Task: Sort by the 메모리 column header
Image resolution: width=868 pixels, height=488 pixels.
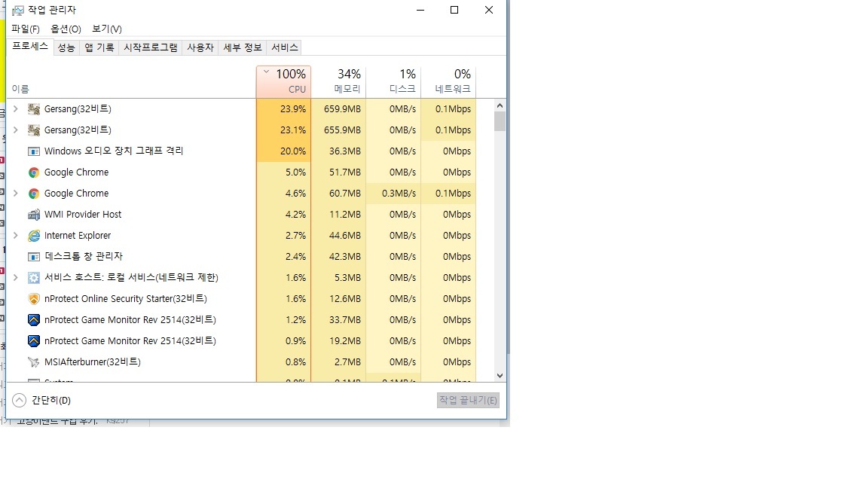Action: (x=339, y=81)
